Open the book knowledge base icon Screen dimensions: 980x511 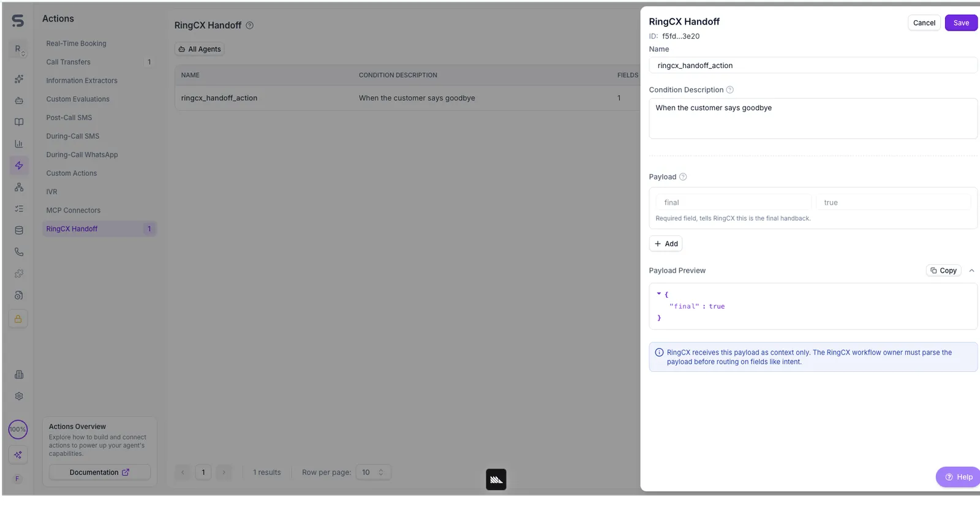pos(19,122)
